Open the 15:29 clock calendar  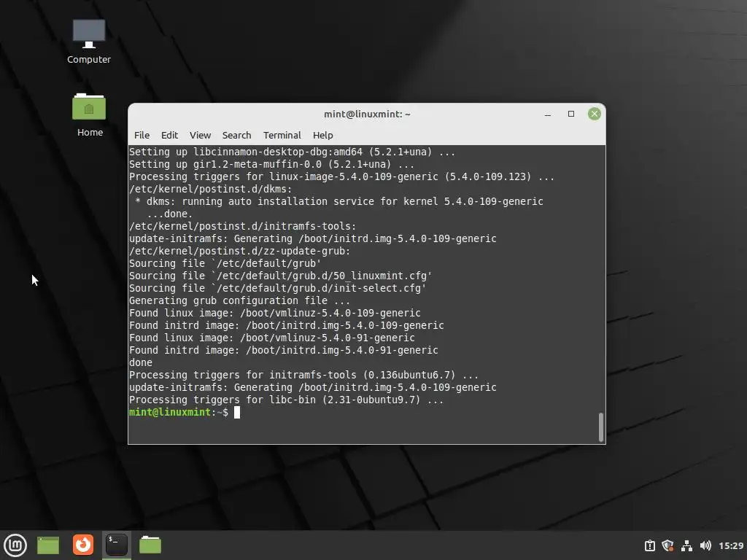731,545
